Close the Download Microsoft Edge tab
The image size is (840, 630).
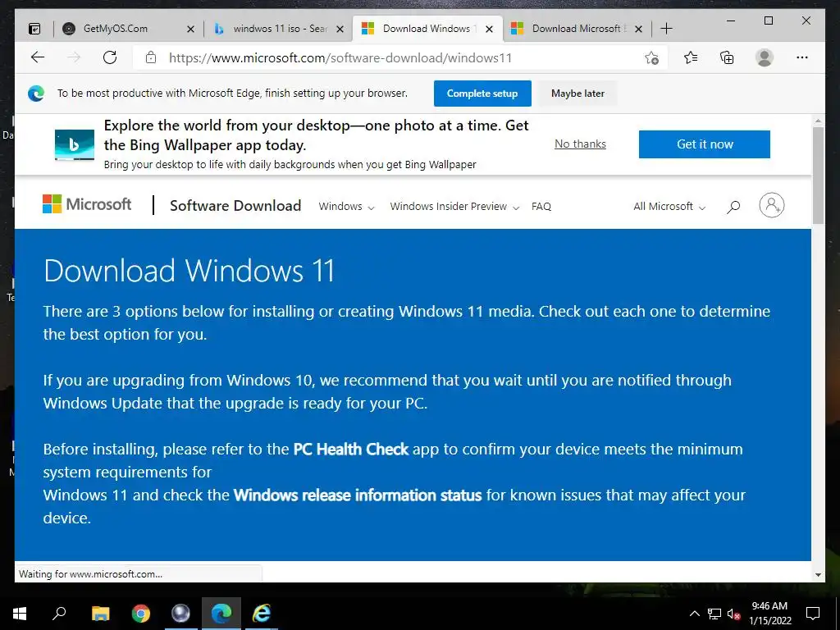pyautogui.click(x=638, y=29)
